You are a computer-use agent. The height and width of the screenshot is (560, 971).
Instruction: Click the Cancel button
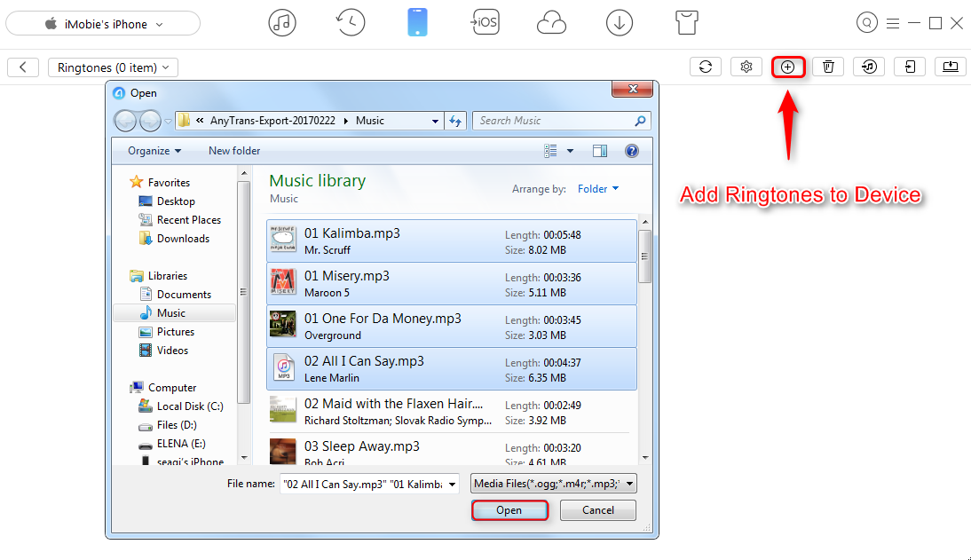(x=597, y=509)
